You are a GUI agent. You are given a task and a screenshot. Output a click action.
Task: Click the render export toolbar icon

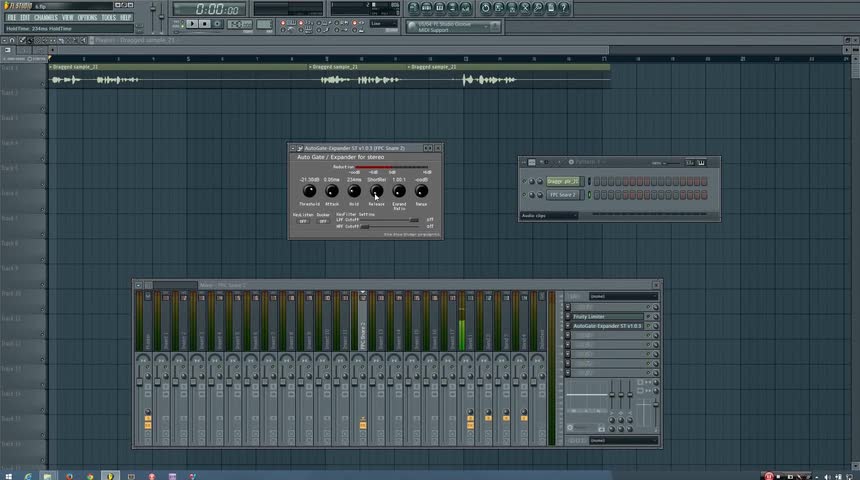[x=512, y=8]
